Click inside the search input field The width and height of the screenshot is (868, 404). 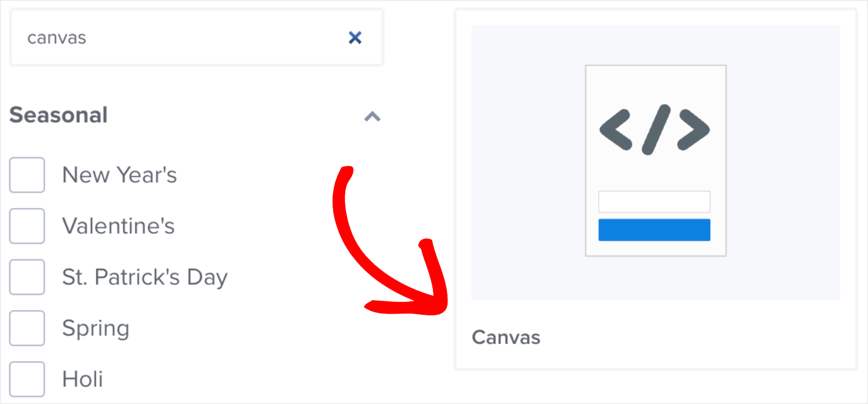(176, 37)
